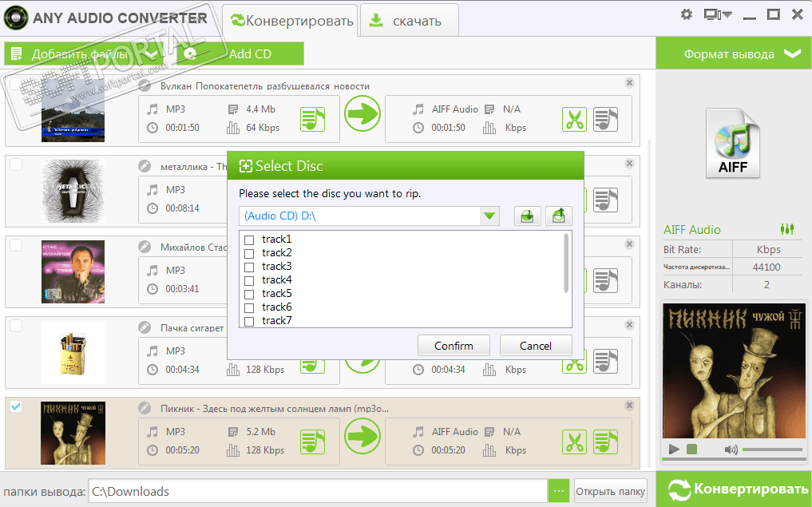The width and height of the screenshot is (812, 507).
Task: Open the display mode dropdown in title bar
Action: (x=717, y=14)
